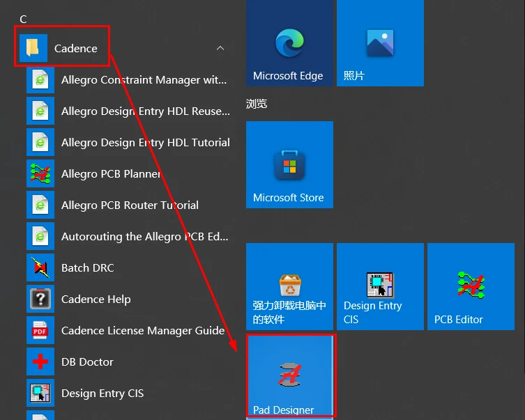Launch the Batch DRC icon

tap(40, 267)
